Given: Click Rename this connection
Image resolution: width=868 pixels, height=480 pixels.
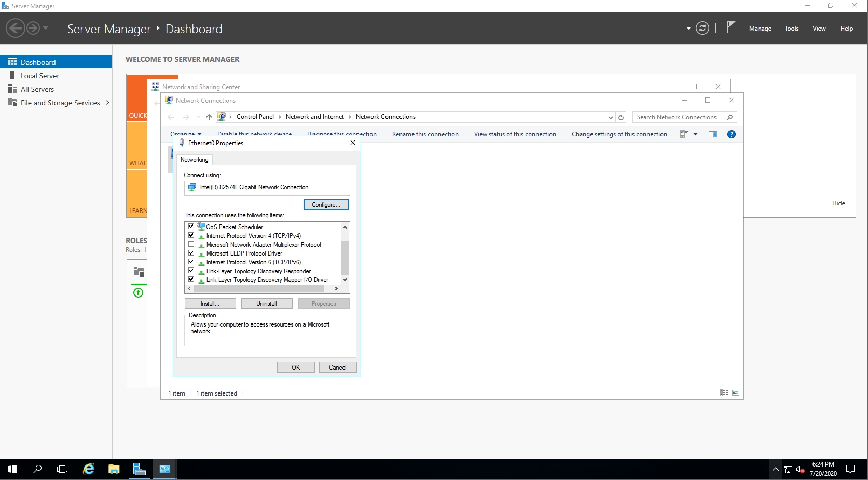Looking at the screenshot, I should tap(425, 134).
